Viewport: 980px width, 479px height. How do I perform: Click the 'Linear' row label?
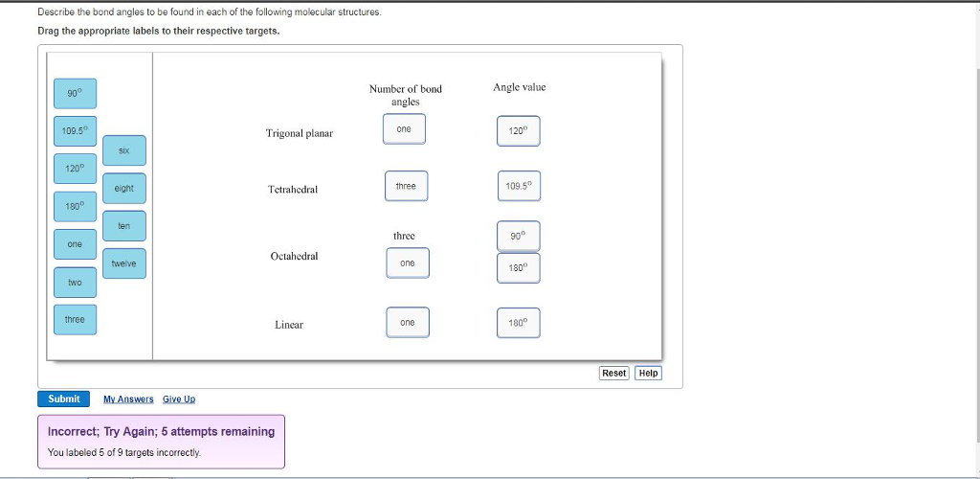pos(289,325)
